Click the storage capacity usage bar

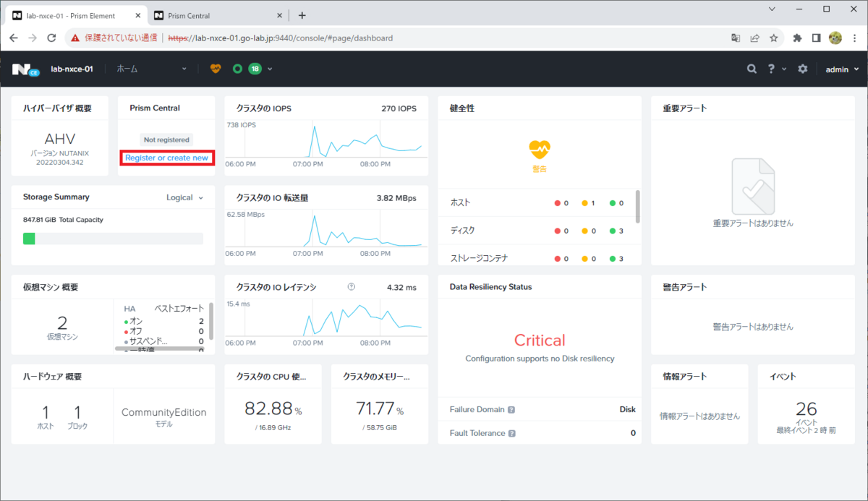[x=113, y=239]
